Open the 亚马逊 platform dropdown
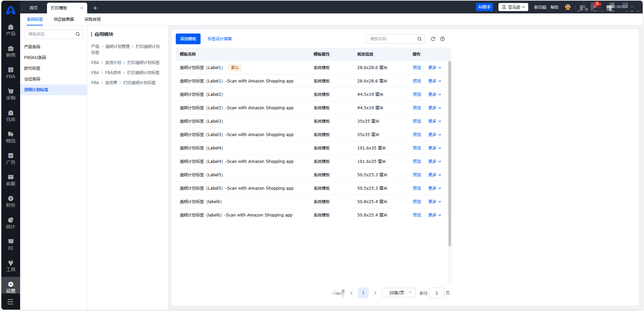644x311 pixels. click(513, 7)
